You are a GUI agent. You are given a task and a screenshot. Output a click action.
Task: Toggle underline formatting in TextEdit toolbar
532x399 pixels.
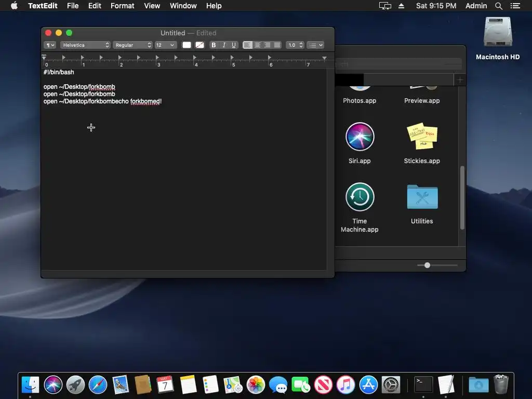pos(234,45)
